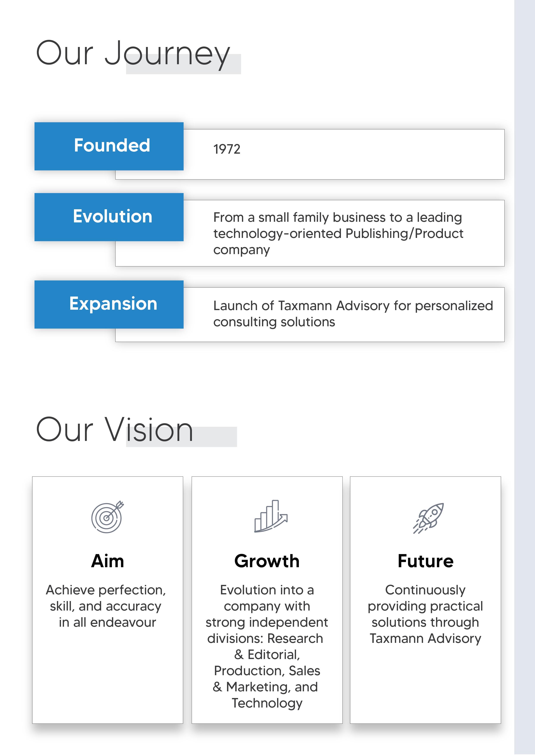The height and width of the screenshot is (756, 535).
Task: Click the Achieve perfection description text
Action: click(106, 606)
